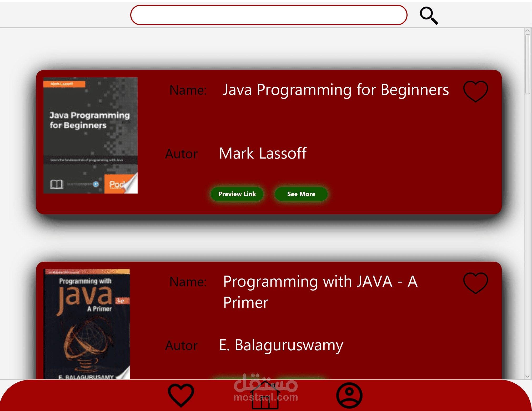Click author name E. Balaguruswamy
The height and width of the screenshot is (411, 532).
(x=281, y=345)
